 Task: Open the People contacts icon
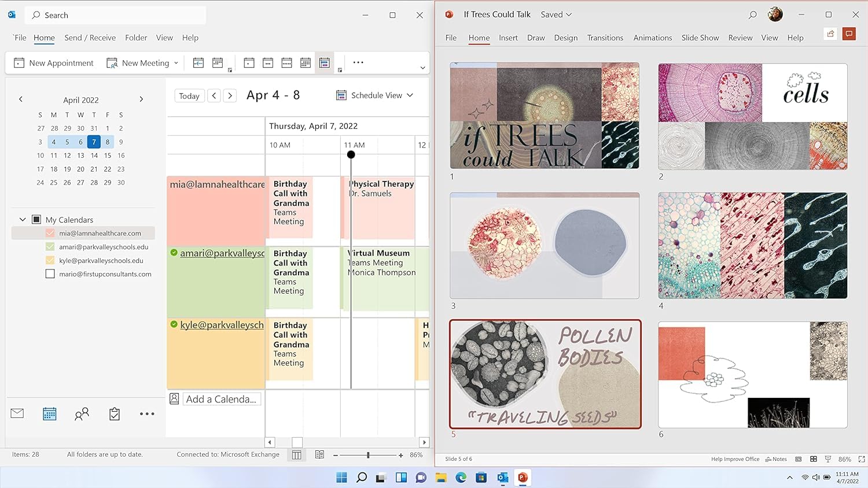tap(82, 413)
